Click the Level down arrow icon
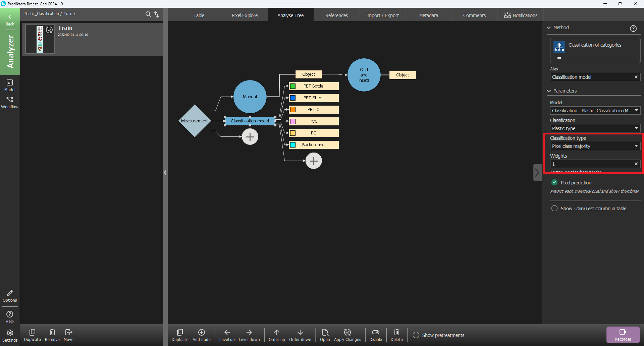 [x=249, y=332]
